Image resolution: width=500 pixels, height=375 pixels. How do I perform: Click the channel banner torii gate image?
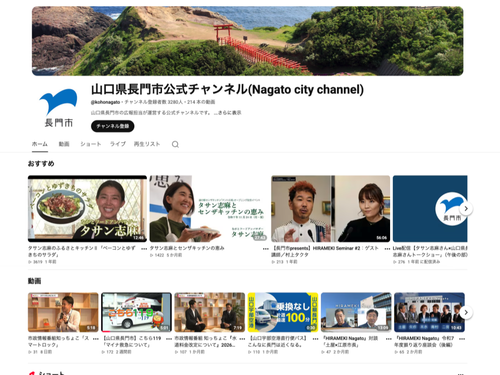(x=248, y=41)
